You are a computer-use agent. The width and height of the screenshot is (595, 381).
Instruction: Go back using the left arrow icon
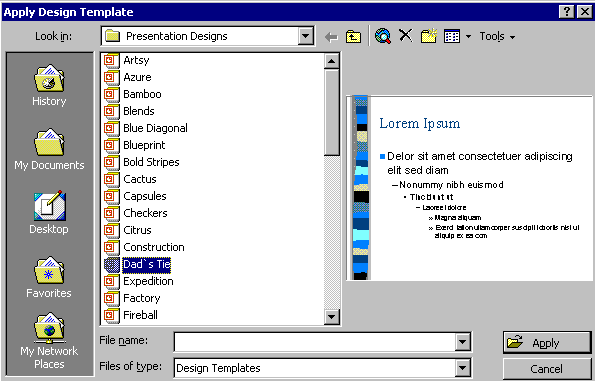pos(331,37)
